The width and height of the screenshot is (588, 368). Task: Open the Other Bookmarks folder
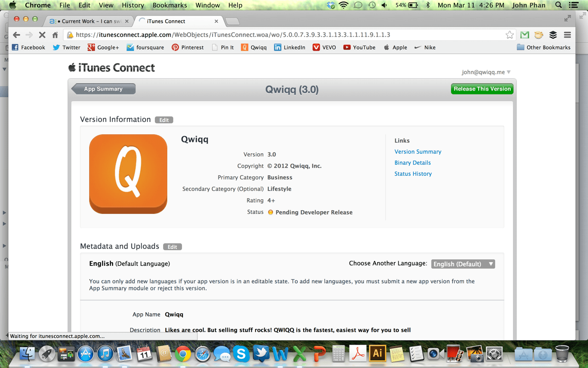[x=543, y=47]
